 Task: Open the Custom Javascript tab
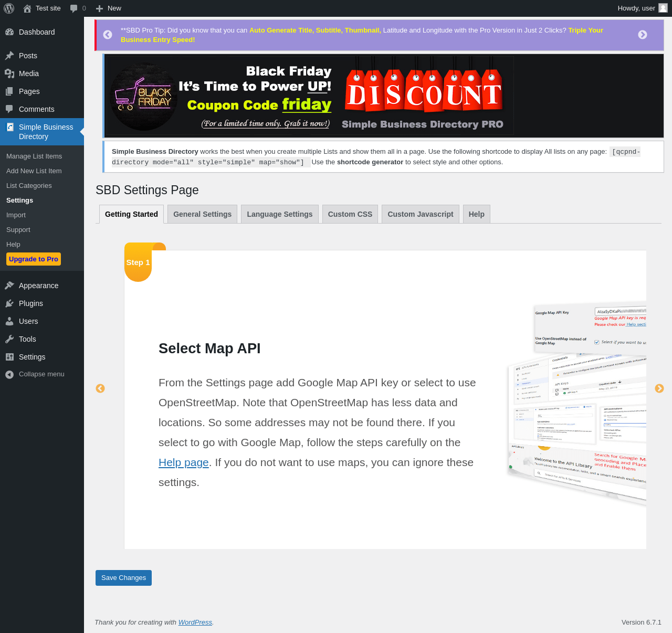421,214
